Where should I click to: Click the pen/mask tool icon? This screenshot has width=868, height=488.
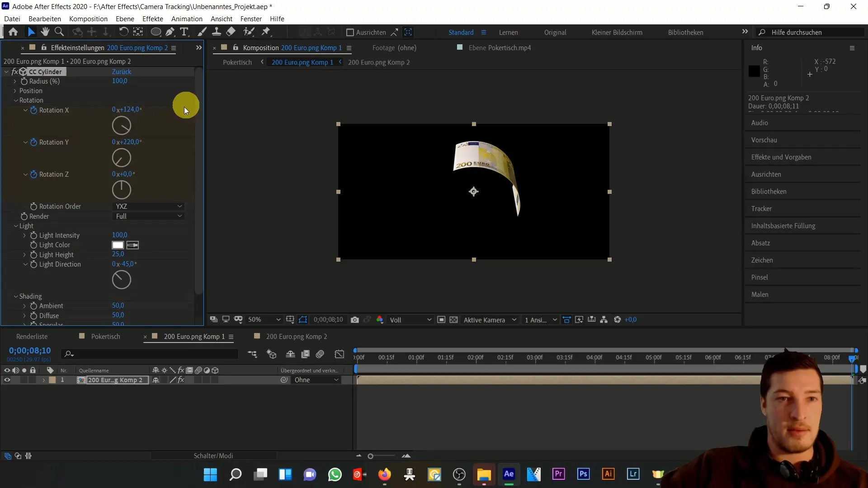point(170,32)
